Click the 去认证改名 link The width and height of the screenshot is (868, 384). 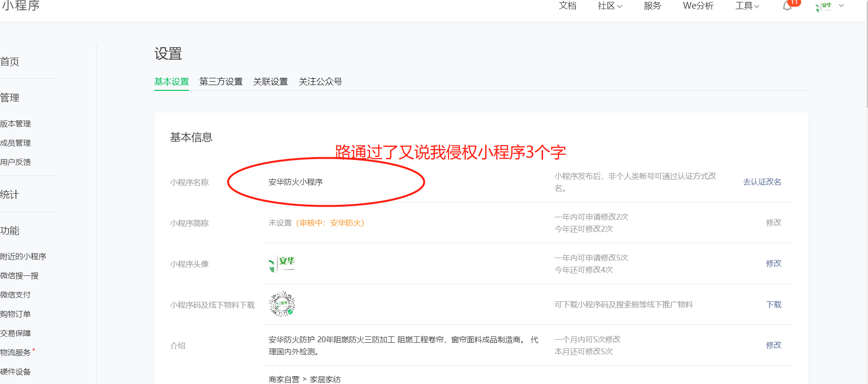pos(762,182)
